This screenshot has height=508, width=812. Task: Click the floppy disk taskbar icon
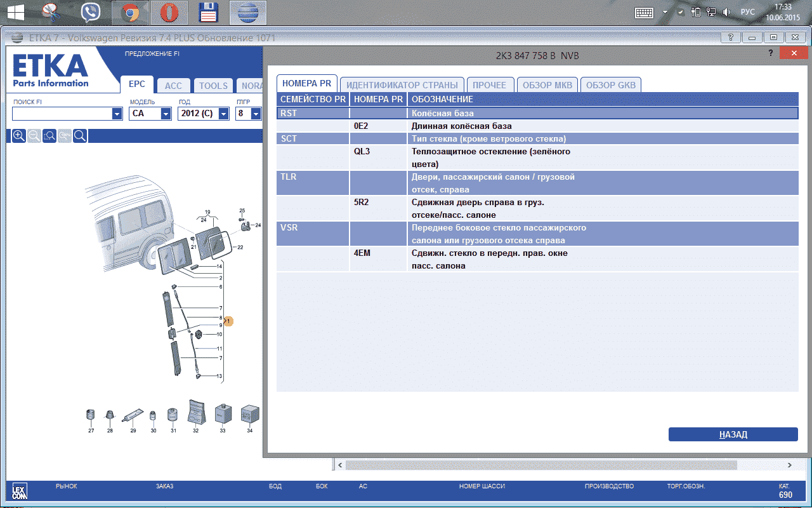208,12
